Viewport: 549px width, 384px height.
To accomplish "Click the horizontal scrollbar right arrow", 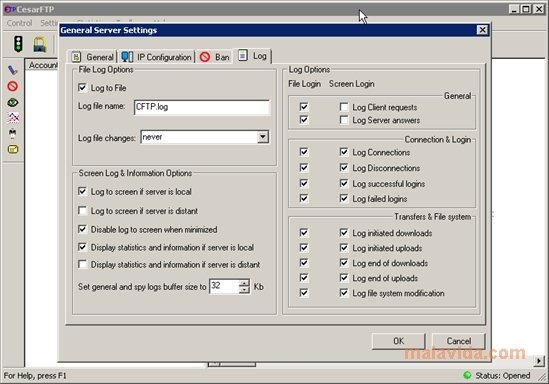I will [539, 361].
